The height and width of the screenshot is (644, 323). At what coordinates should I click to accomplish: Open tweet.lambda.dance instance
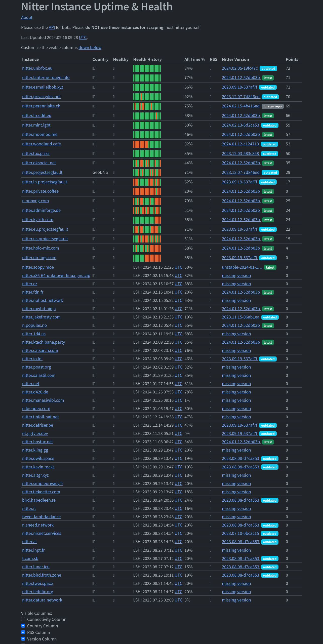coord(41,517)
